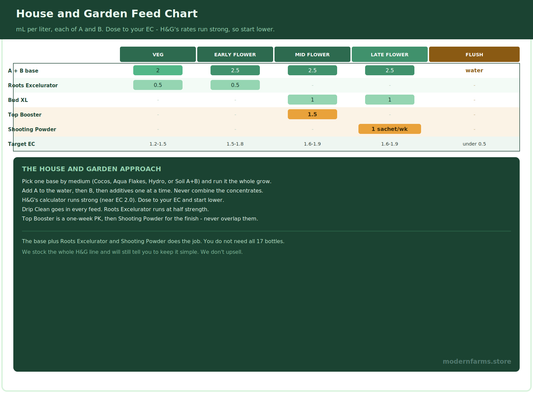The image size is (533, 393).
Task: Click 'THE HOUSE AND GARDEN APPROACH' heading
Action: click(91, 169)
